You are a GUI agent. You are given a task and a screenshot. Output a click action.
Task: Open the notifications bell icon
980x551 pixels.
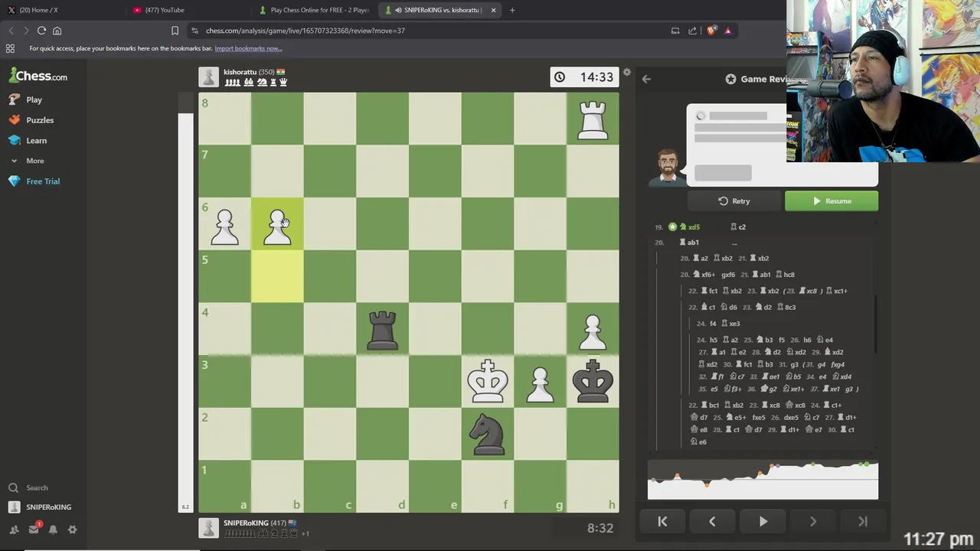[53, 530]
